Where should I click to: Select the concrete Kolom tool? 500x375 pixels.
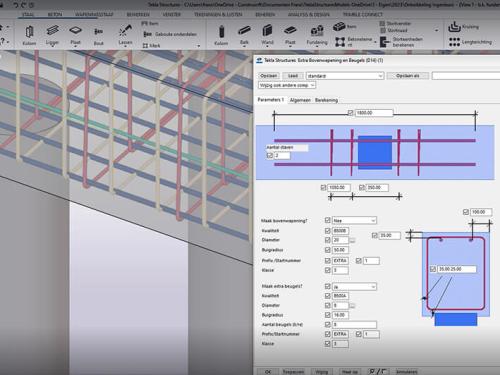(221, 35)
